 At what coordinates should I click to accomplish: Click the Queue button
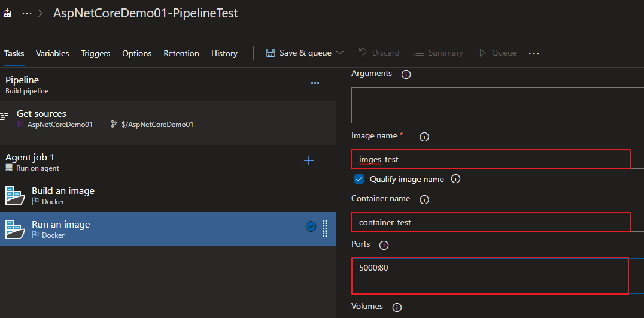coord(497,53)
